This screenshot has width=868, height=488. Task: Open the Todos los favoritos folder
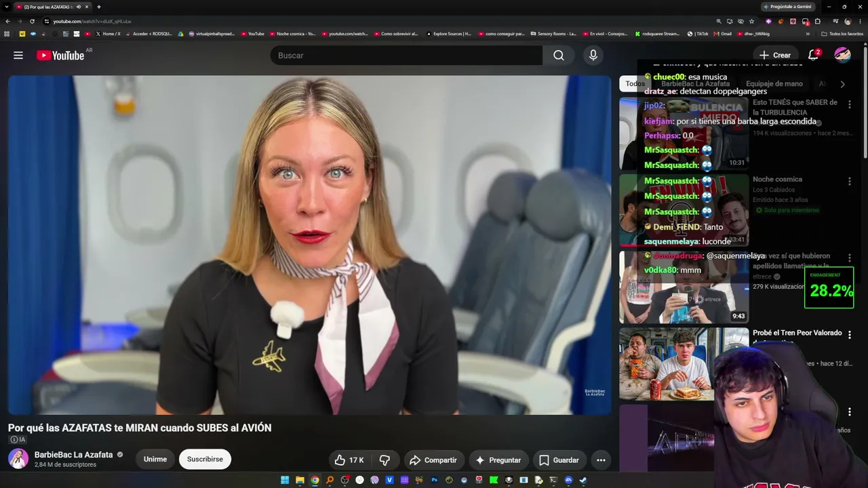842,34
